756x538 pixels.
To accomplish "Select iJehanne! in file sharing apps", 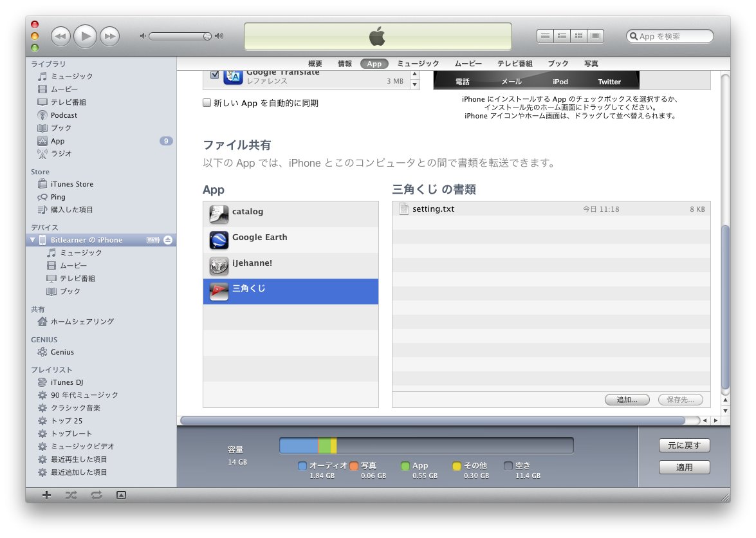I will click(291, 266).
